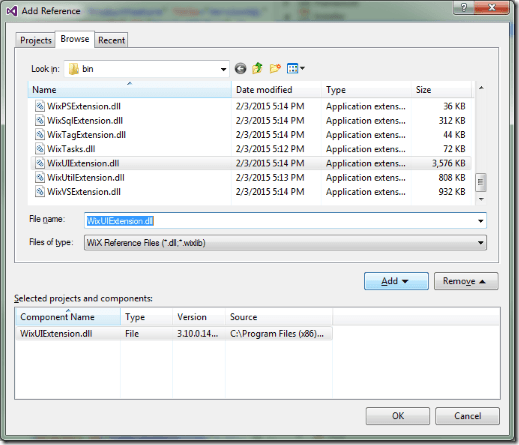Select WixUIExtension.dll in selected components
519x445 pixels.
pos(56,334)
